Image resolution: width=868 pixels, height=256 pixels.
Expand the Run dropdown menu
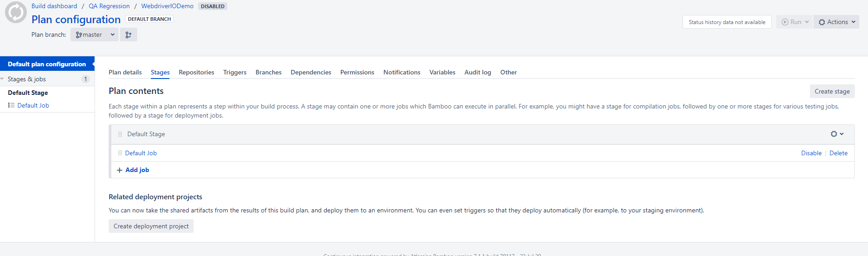pyautogui.click(x=807, y=22)
